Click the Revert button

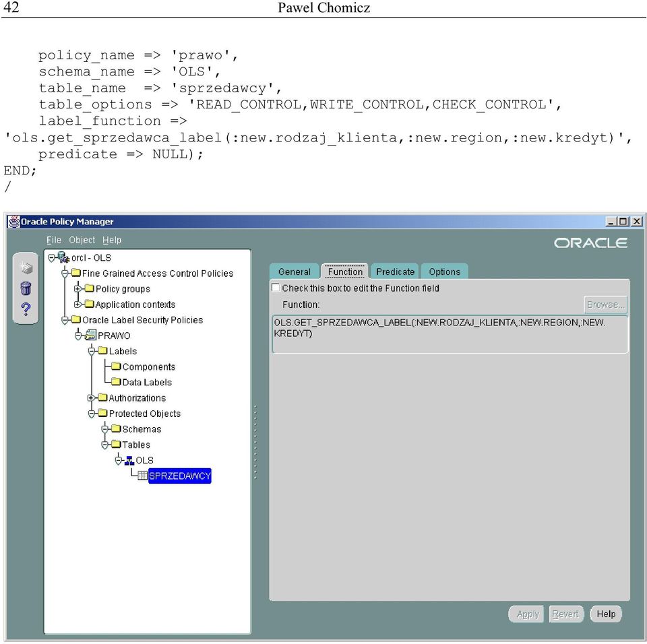coord(565,614)
